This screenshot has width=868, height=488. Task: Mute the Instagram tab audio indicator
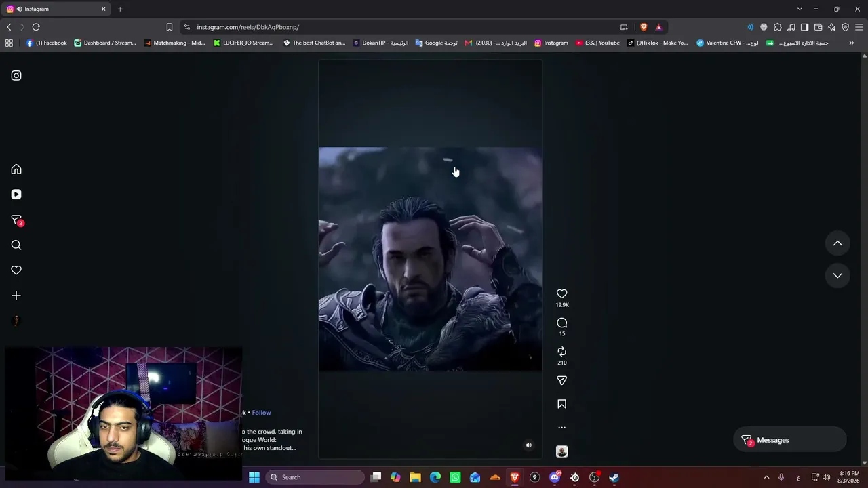click(x=19, y=9)
